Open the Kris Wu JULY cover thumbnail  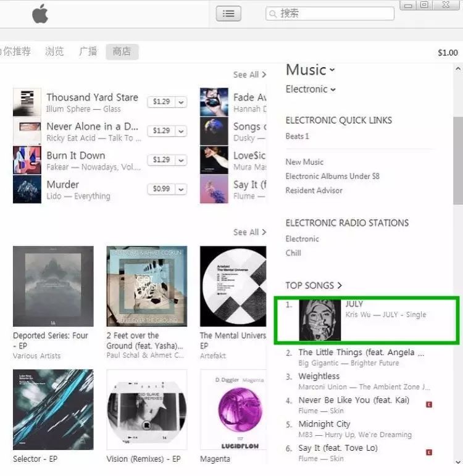coord(320,320)
